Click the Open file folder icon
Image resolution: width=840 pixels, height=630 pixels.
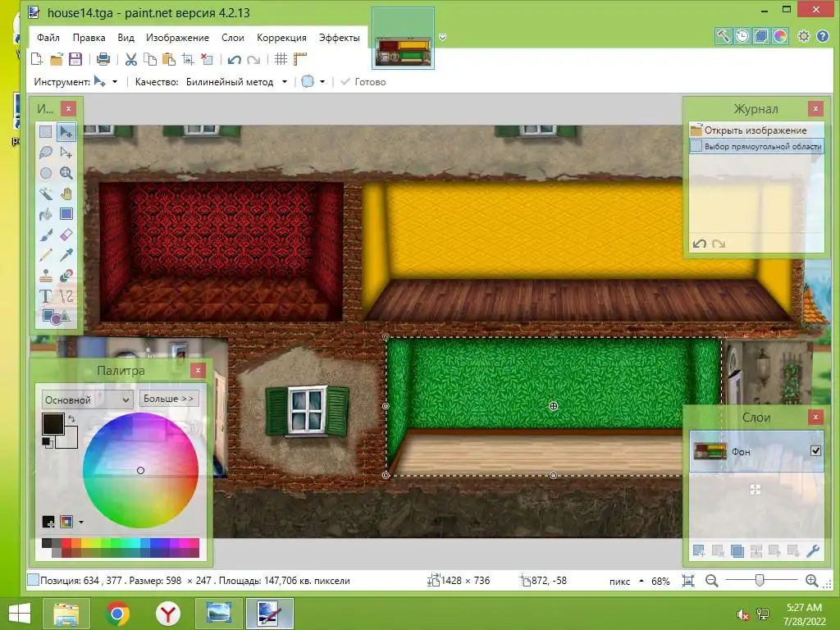[x=57, y=59]
